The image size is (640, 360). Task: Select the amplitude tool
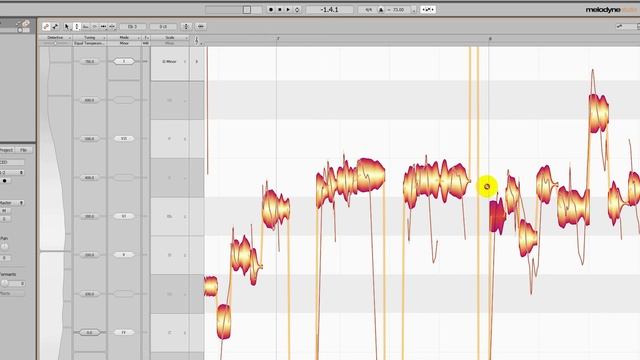(95, 27)
